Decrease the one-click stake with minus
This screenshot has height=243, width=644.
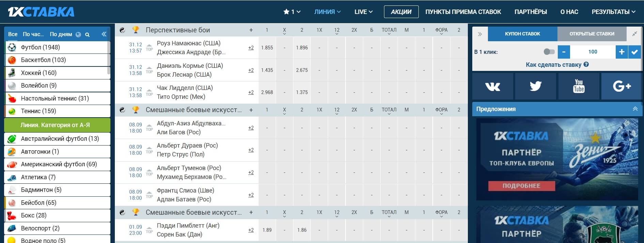pyautogui.click(x=564, y=52)
